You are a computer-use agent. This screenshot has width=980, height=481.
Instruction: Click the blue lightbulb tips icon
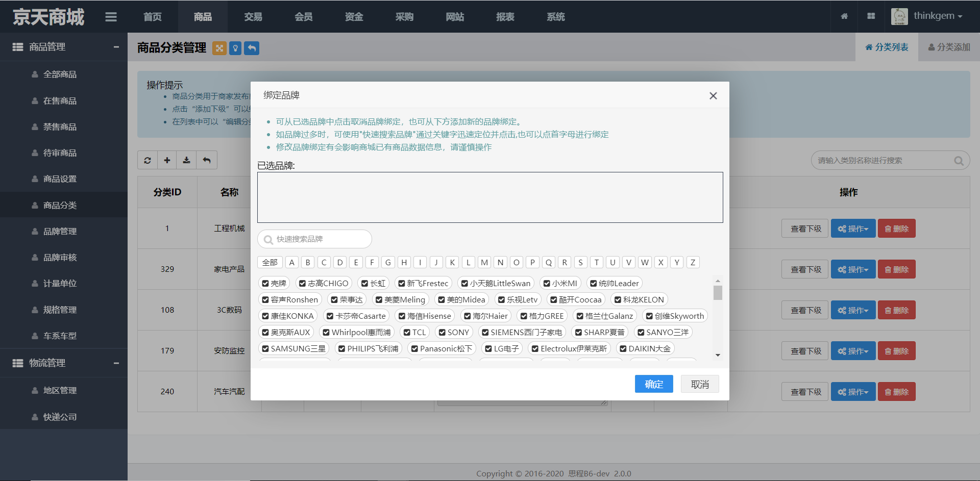coord(235,48)
